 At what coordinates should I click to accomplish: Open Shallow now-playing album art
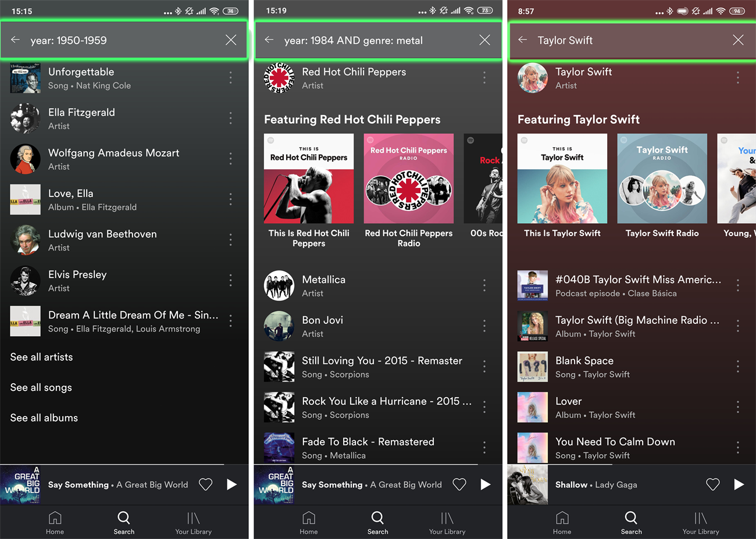pos(527,484)
